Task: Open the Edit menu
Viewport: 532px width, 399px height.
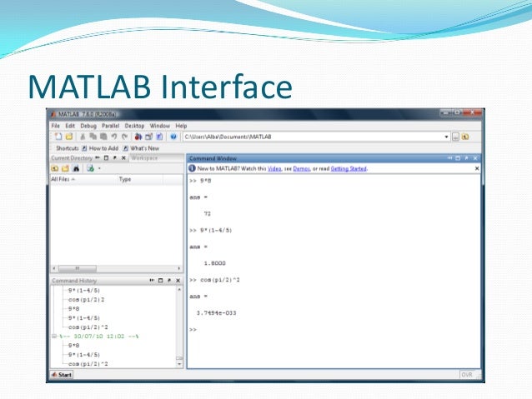Action: click(70, 126)
